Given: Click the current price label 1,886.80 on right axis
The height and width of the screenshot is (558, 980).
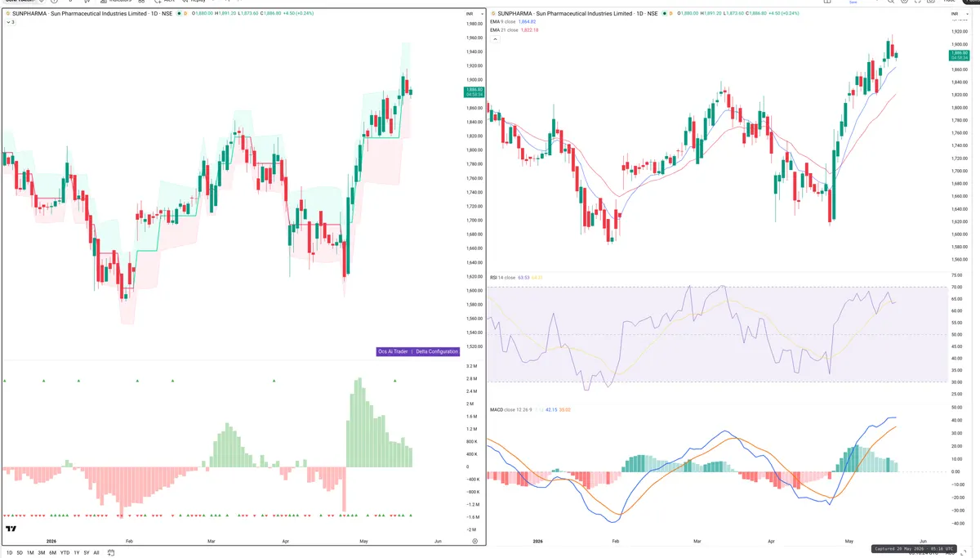Looking at the screenshot, I should (x=959, y=55).
